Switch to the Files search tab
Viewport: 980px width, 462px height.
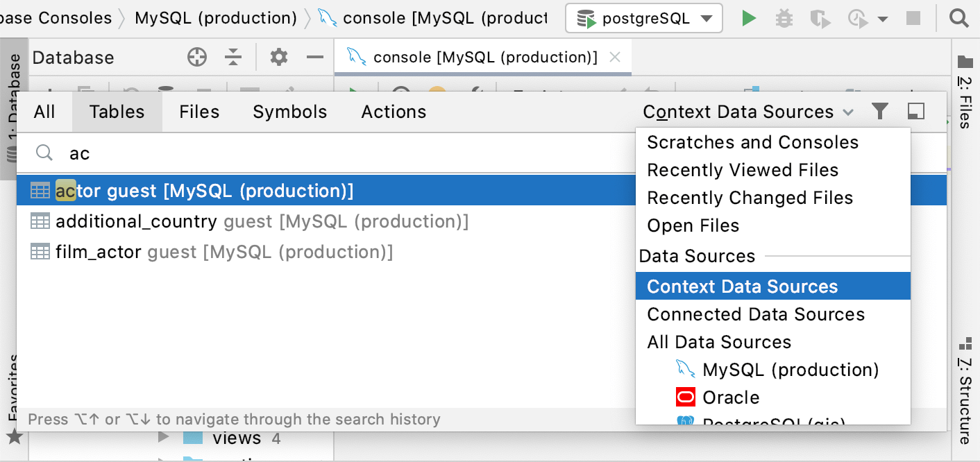click(x=199, y=112)
